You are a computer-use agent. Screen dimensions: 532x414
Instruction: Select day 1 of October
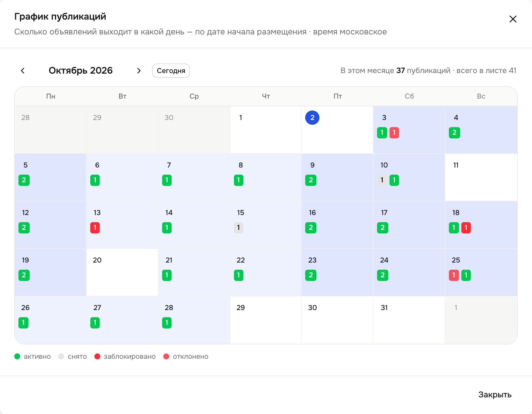point(266,130)
